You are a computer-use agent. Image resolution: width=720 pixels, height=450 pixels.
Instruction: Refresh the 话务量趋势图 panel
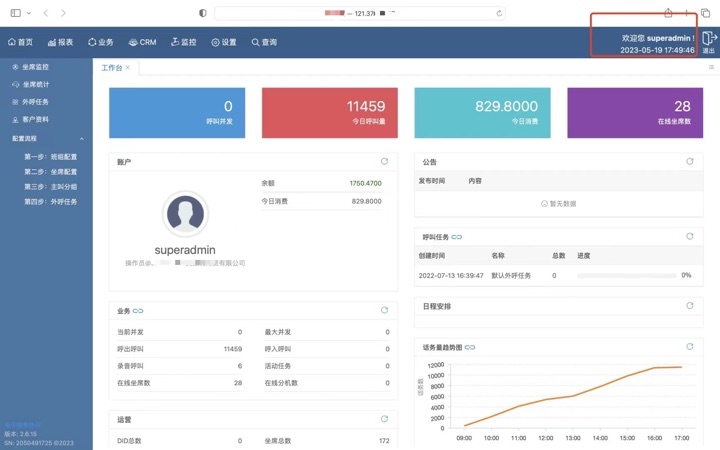(690, 347)
